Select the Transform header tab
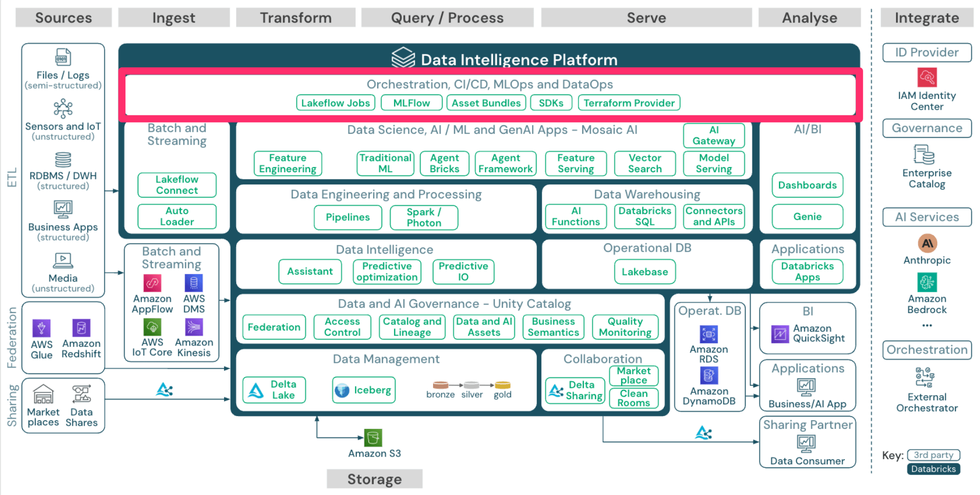 coord(296,17)
